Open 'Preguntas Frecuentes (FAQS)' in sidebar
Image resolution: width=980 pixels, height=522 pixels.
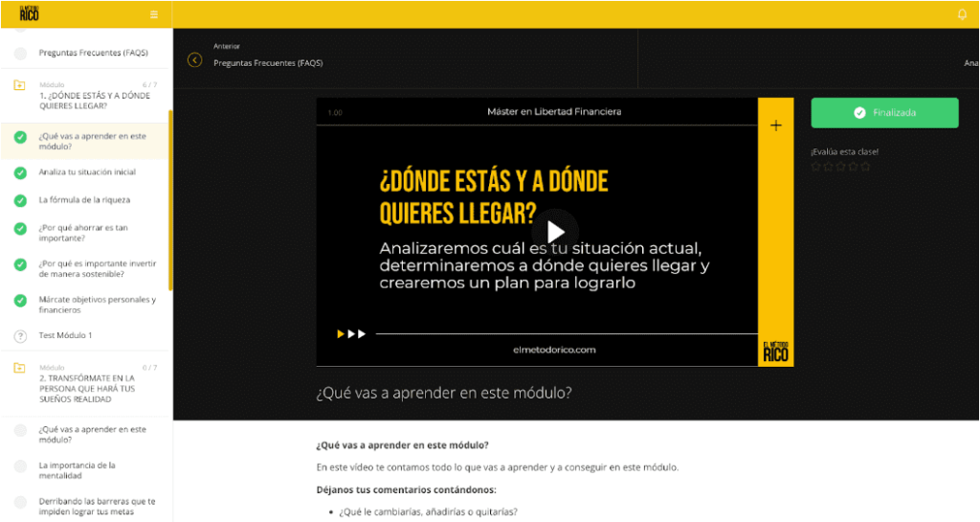click(x=93, y=53)
